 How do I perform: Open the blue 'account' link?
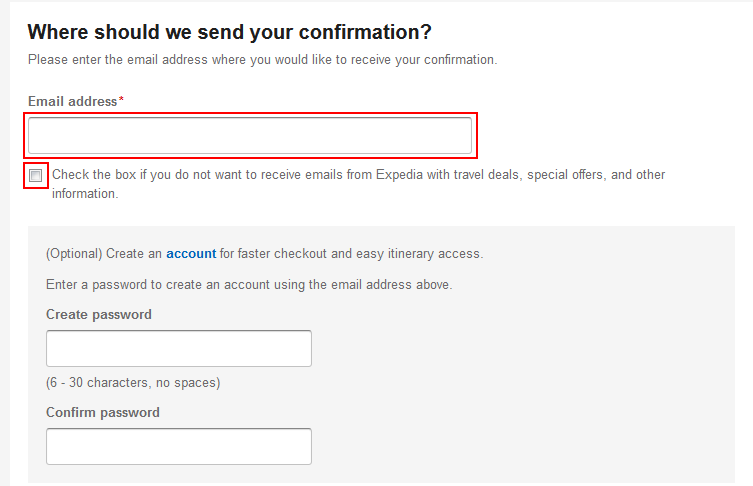tap(191, 254)
